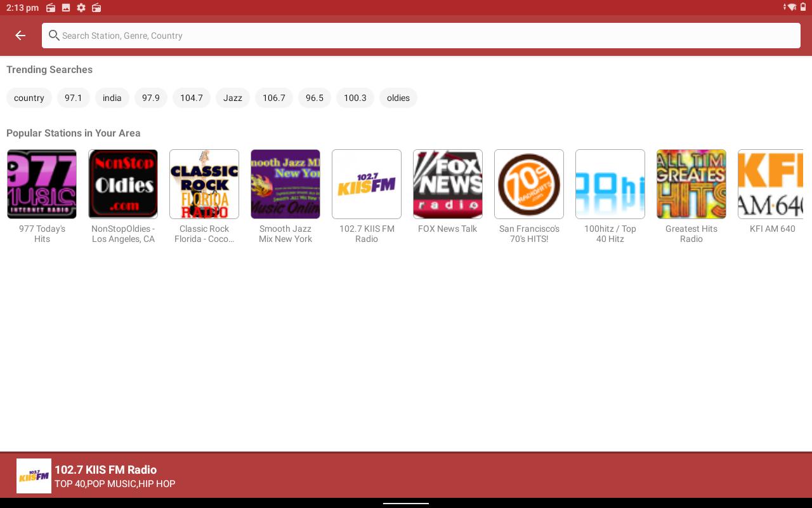Tap the 2:13 pm clock

[x=22, y=8]
